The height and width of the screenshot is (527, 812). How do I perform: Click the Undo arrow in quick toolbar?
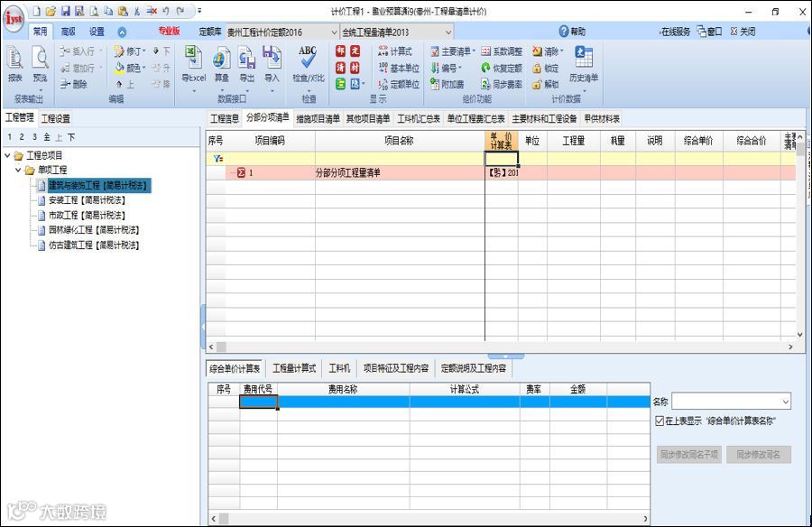[166, 11]
